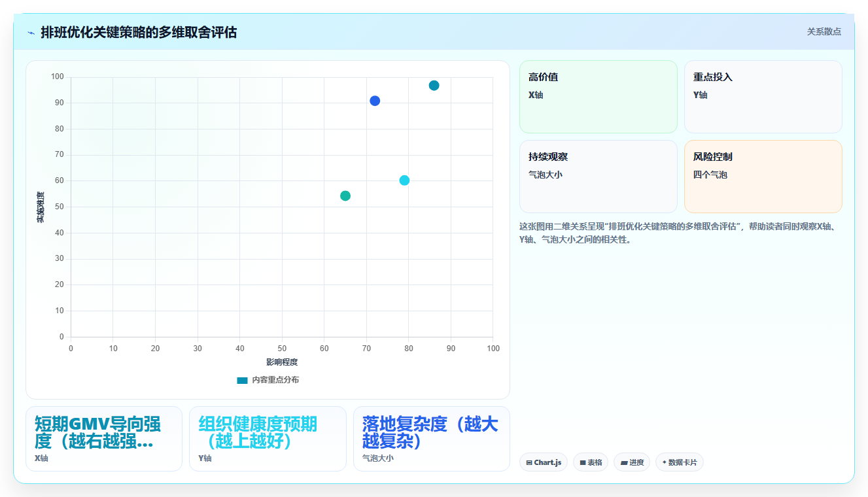The height and width of the screenshot is (497, 868).
Task: Open the 高价值 card
Action: (598, 97)
